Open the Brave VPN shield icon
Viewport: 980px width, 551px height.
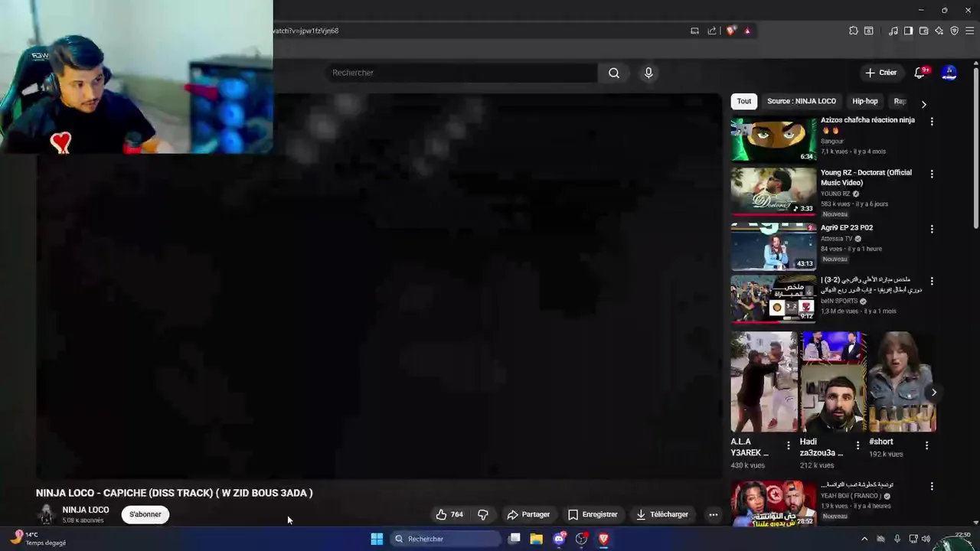coord(955,31)
